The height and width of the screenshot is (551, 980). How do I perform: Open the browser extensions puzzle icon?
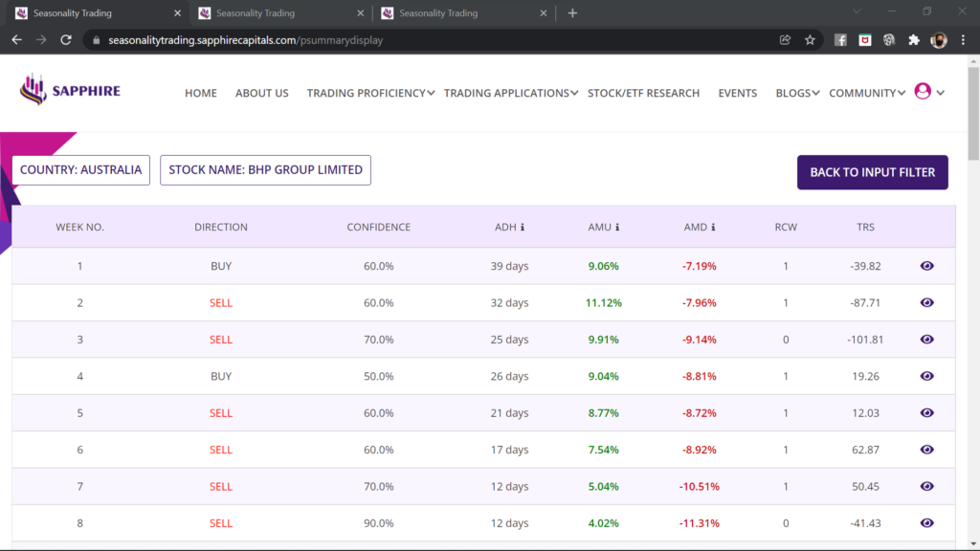coord(914,40)
